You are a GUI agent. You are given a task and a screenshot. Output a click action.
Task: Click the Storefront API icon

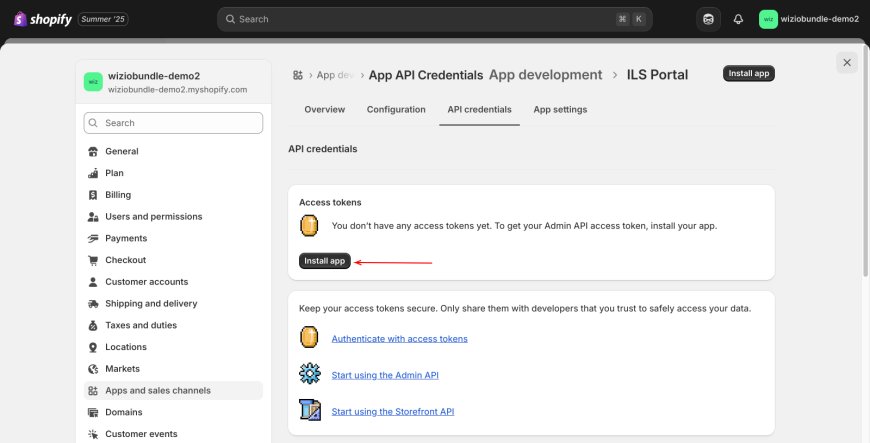pyautogui.click(x=310, y=410)
